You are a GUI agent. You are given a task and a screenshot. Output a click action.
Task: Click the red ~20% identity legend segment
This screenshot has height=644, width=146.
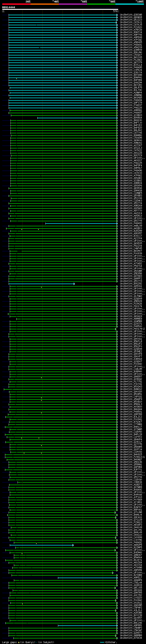(16, 4)
